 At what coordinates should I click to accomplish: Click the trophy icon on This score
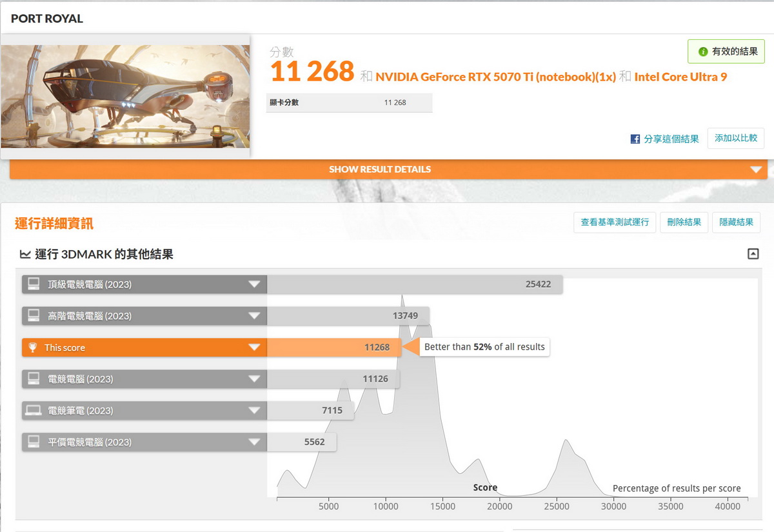click(33, 348)
